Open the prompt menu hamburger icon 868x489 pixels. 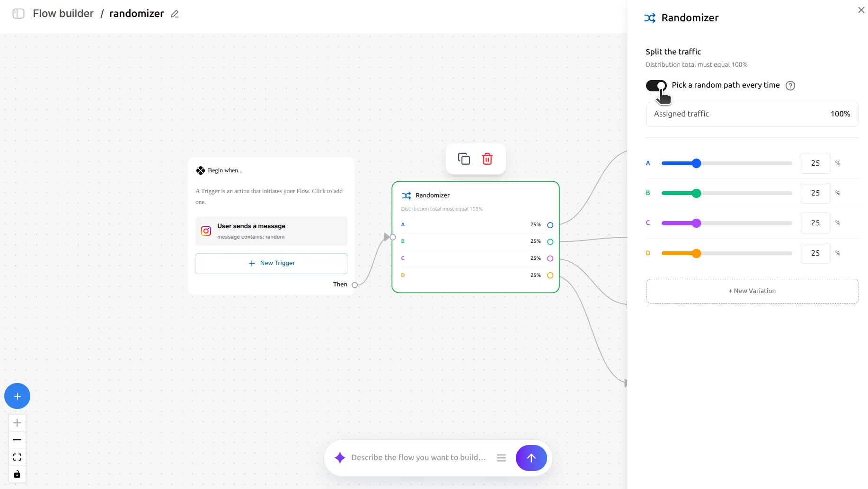point(501,458)
